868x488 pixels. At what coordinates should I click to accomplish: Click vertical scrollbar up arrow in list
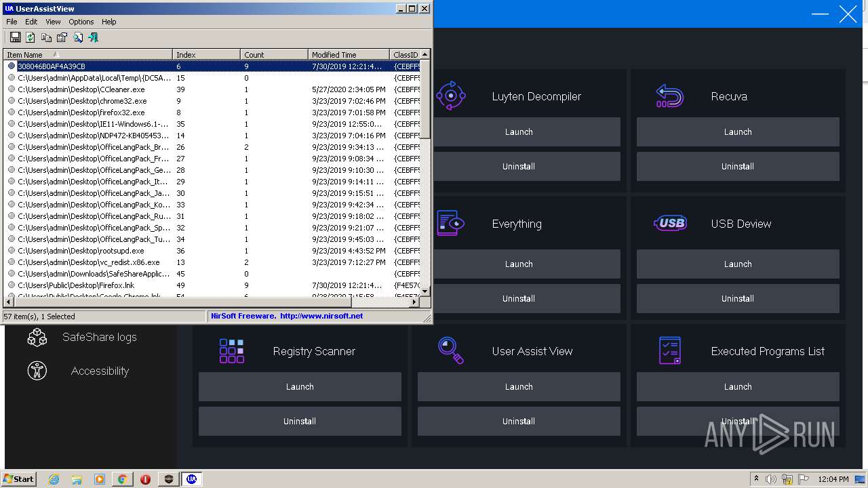click(x=426, y=55)
